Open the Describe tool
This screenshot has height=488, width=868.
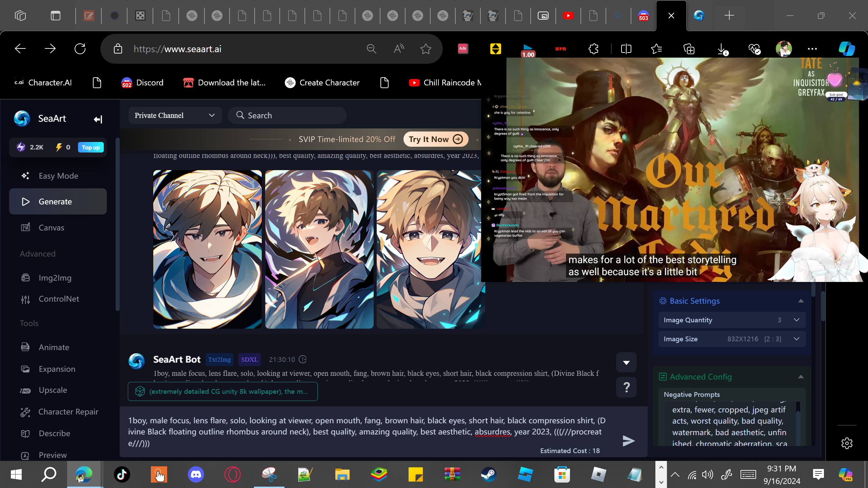tap(58, 433)
